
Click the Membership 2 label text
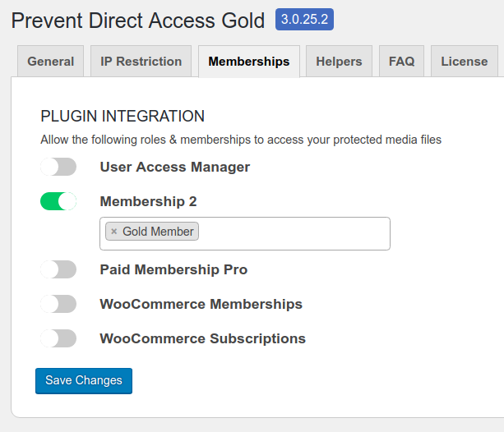pos(148,202)
